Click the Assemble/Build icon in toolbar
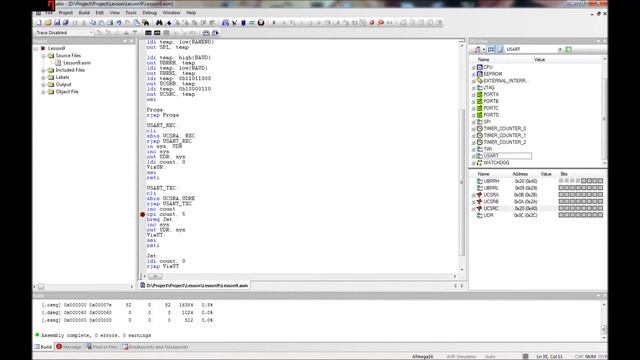The image size is (640, 360). 225,22
